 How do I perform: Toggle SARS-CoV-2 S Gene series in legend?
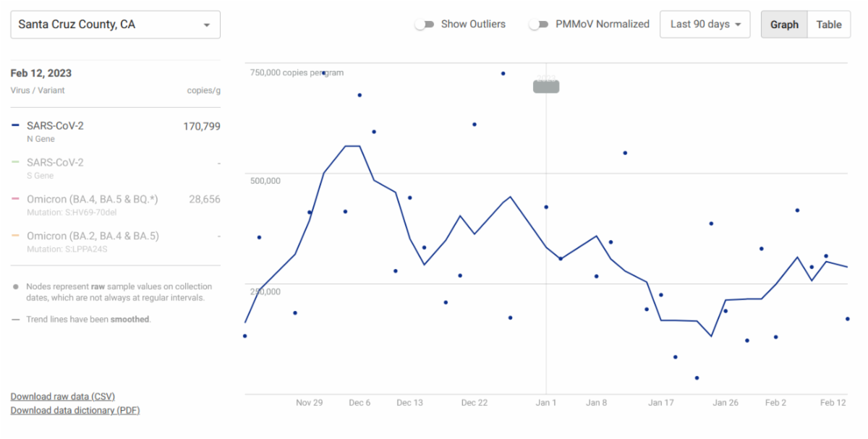click(x=55, y=163)
